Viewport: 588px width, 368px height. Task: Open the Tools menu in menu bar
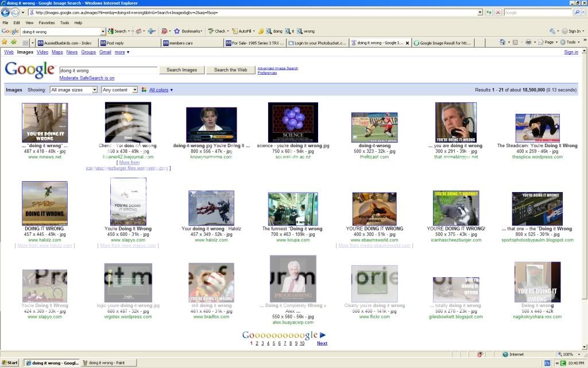(x=64, y=22)
